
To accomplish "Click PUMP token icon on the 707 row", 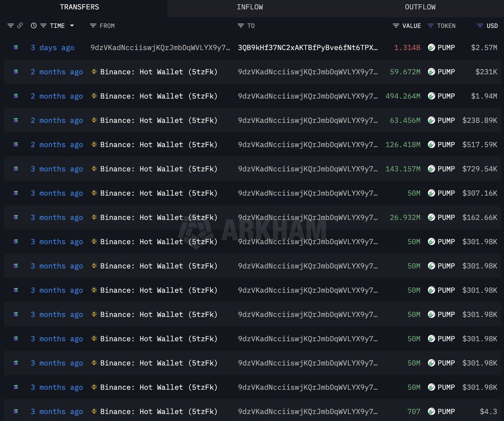I will pyautogui.click(x=431, y=411).
